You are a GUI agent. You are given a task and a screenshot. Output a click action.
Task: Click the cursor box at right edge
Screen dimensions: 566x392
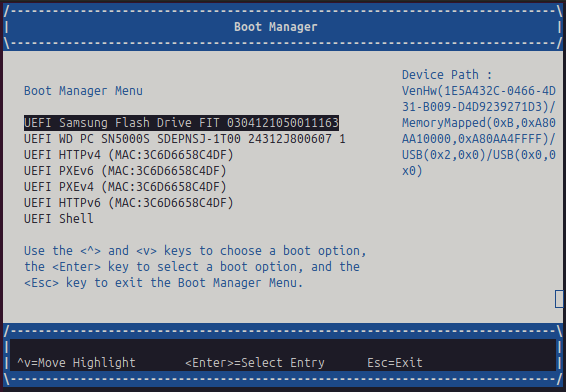click(x=559, y=299)
